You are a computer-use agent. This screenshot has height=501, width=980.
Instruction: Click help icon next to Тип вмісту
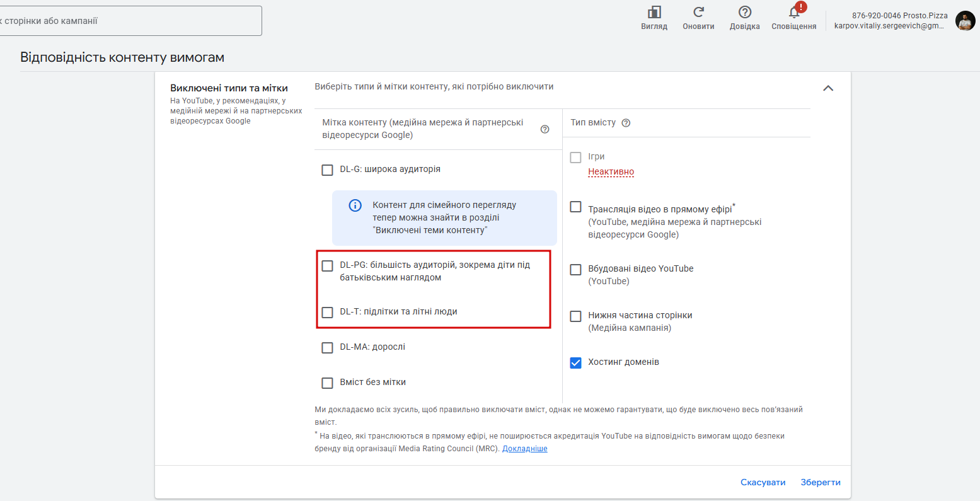[626, 123]
